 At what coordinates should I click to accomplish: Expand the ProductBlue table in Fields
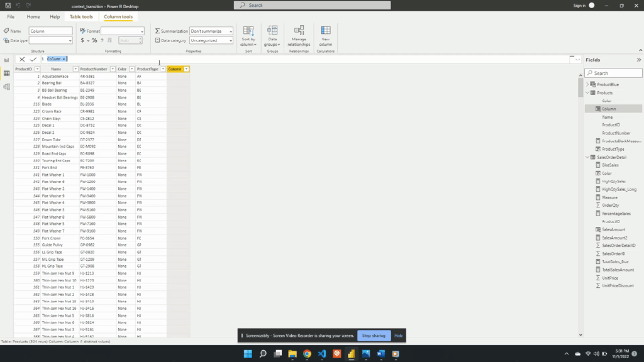tap(588, 84)
